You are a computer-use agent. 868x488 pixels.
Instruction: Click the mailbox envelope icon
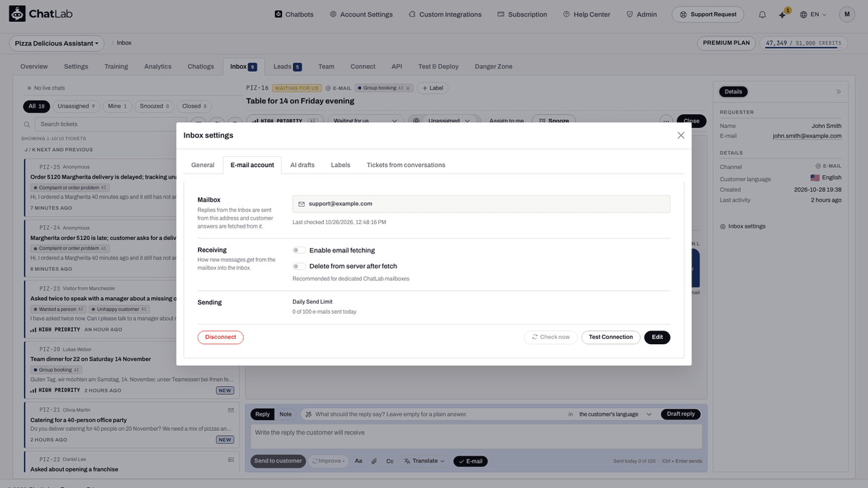coord(302,204)
